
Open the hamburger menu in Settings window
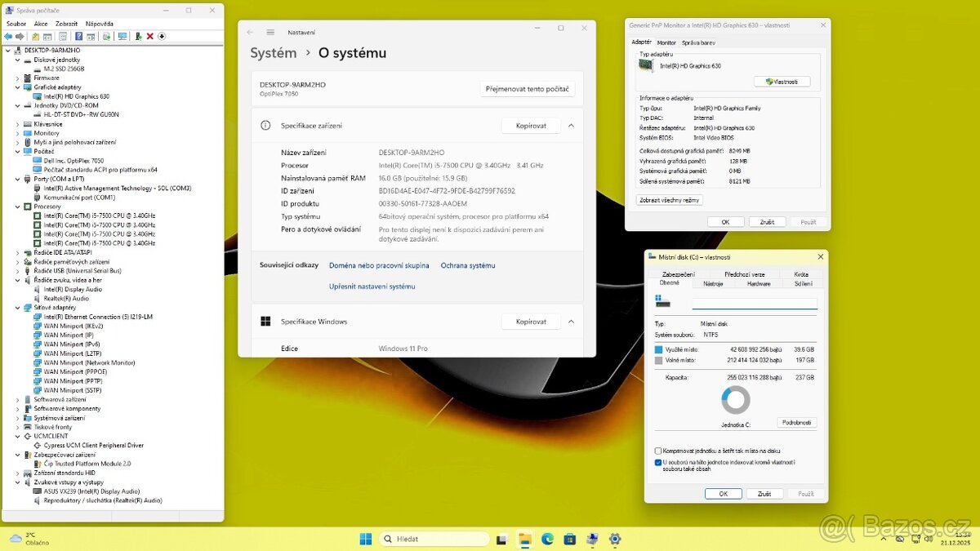click(268, 32)
